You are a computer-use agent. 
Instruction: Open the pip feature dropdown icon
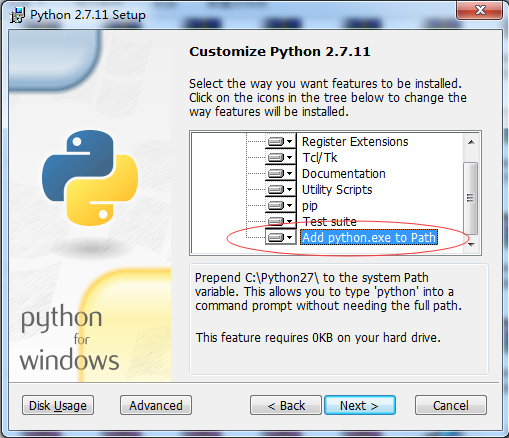pos(280,205)
